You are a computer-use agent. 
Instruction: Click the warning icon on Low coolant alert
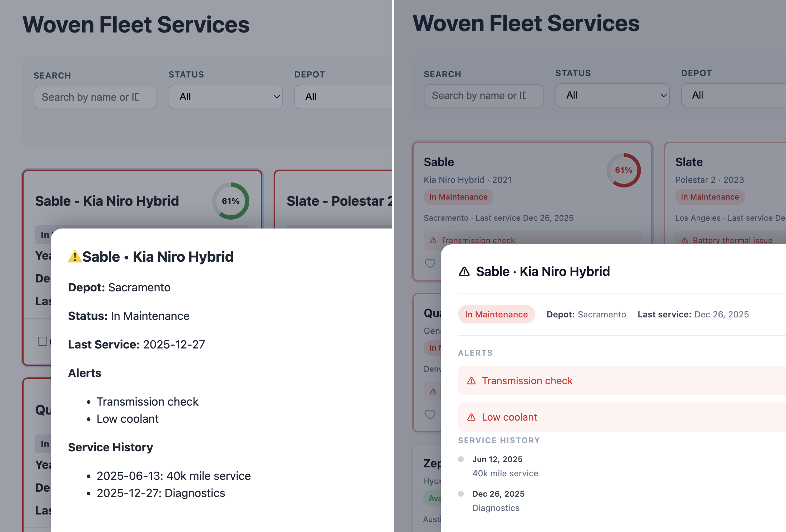tap(472, 417)
